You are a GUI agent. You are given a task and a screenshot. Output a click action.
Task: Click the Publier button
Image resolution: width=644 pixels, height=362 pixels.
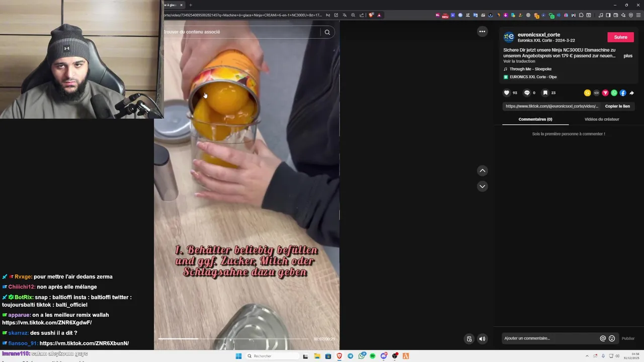point(628,338)
